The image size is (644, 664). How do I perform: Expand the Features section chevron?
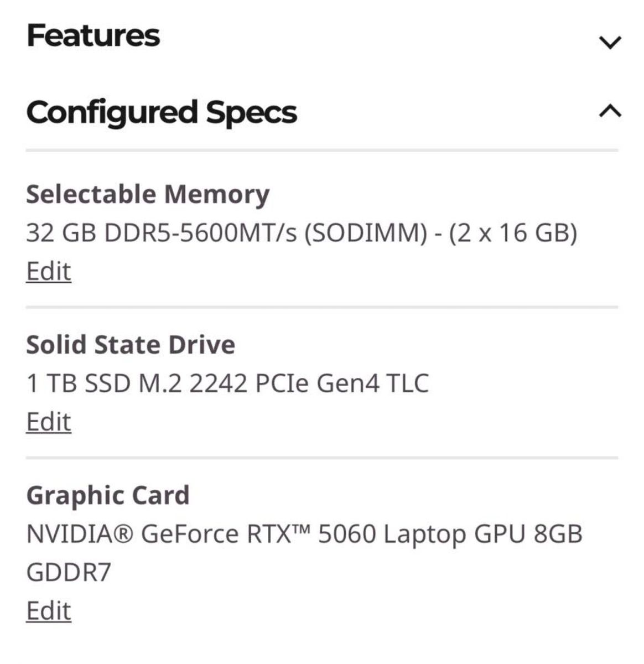[610, 42]
